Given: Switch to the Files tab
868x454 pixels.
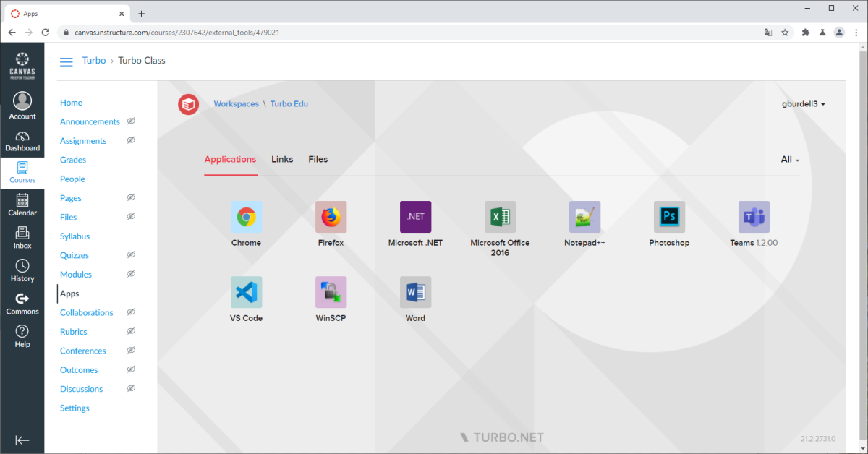Looking at the screenshot, I should tap(318, 159).
